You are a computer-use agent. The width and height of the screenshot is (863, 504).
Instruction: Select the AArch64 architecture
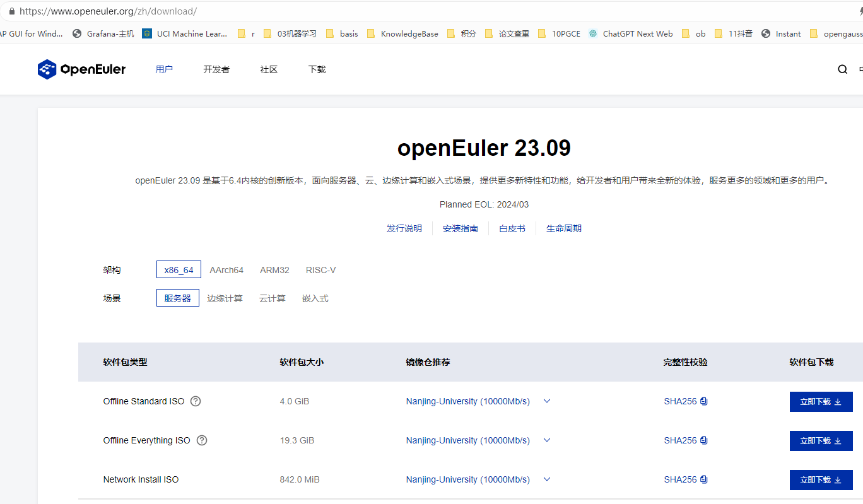tap(226, 270)
